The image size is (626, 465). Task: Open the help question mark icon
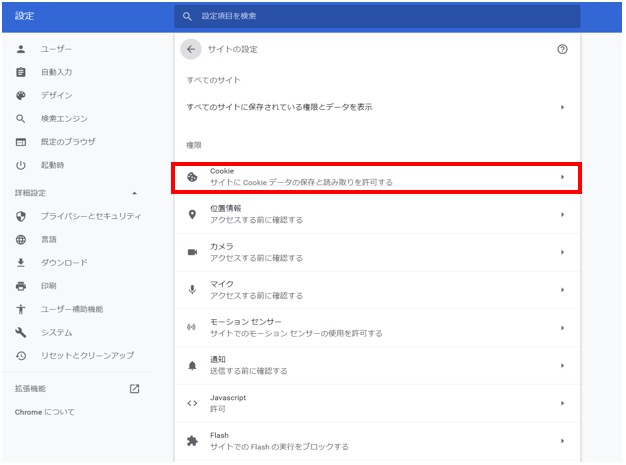point(562,49)
